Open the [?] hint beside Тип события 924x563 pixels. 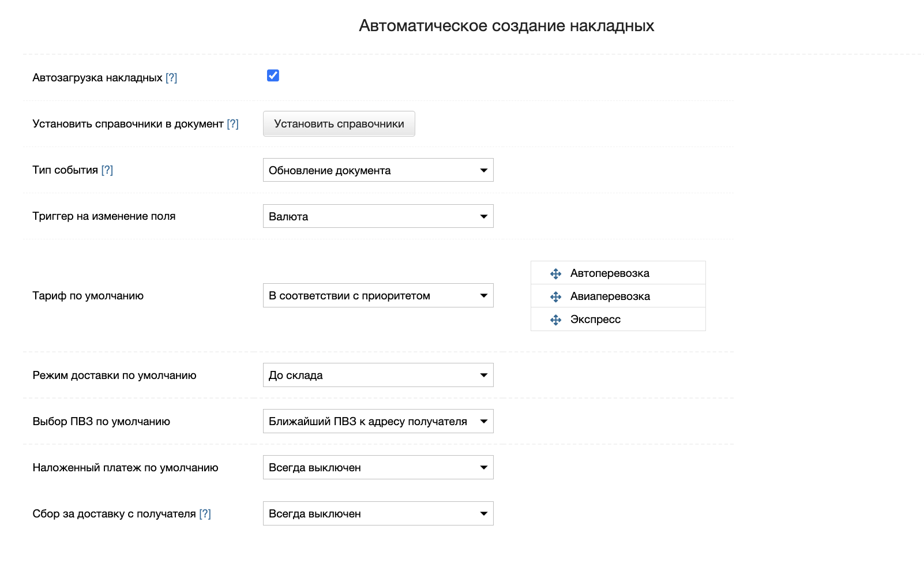tap(107, 170)
